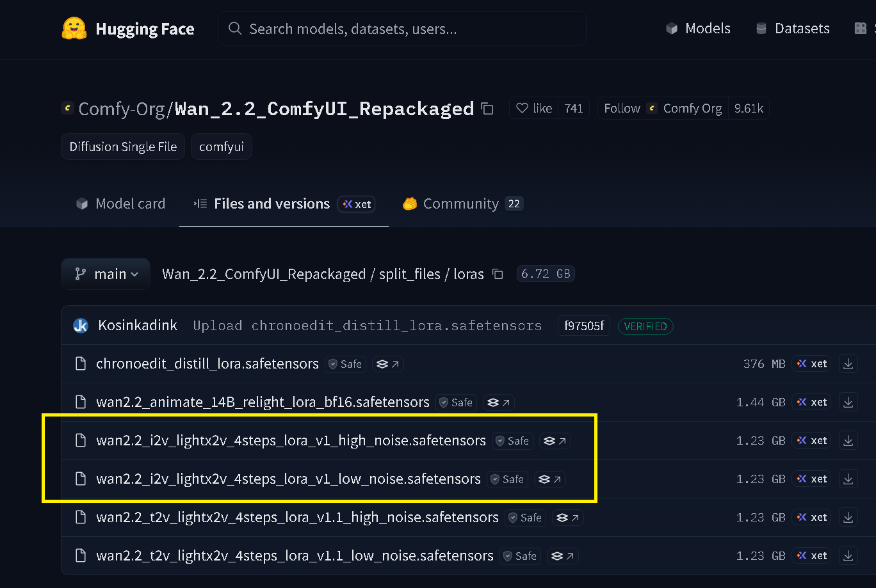Click the Safe badge for i2v v1 low_noise
This screenshot has width=876, height=588.
tap(507, 479)
